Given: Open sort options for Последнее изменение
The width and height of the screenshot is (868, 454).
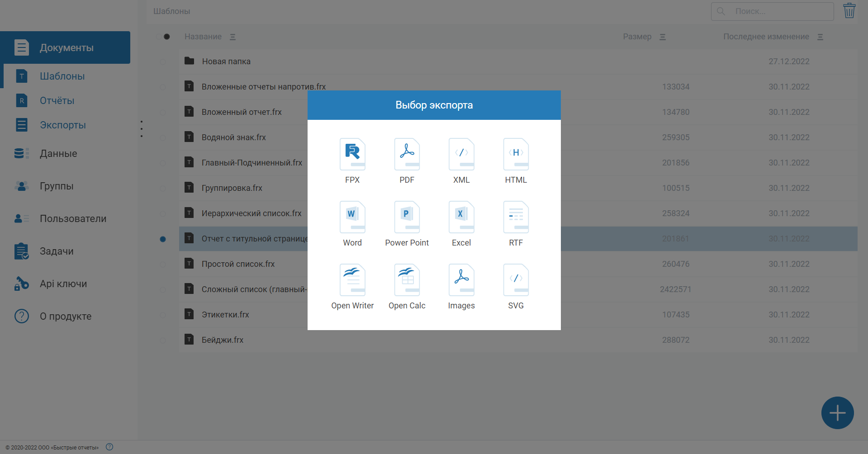Looking at the screenshot, I should click(x=821, y=37).
